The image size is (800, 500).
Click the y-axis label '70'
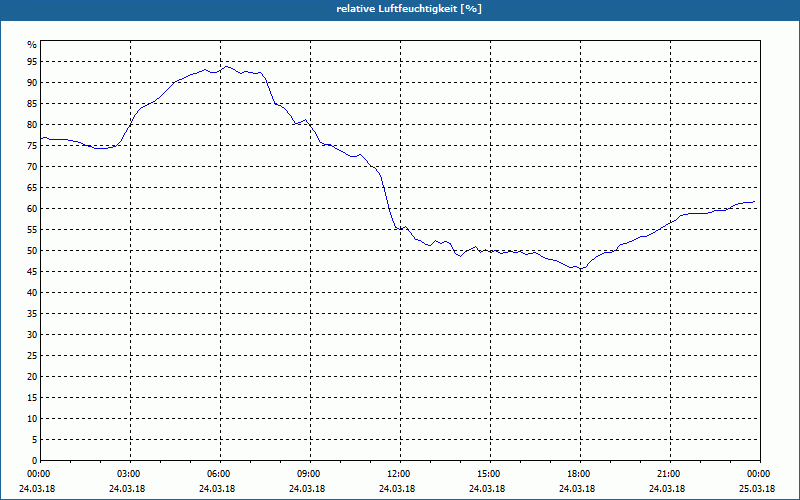pos(32,167)
